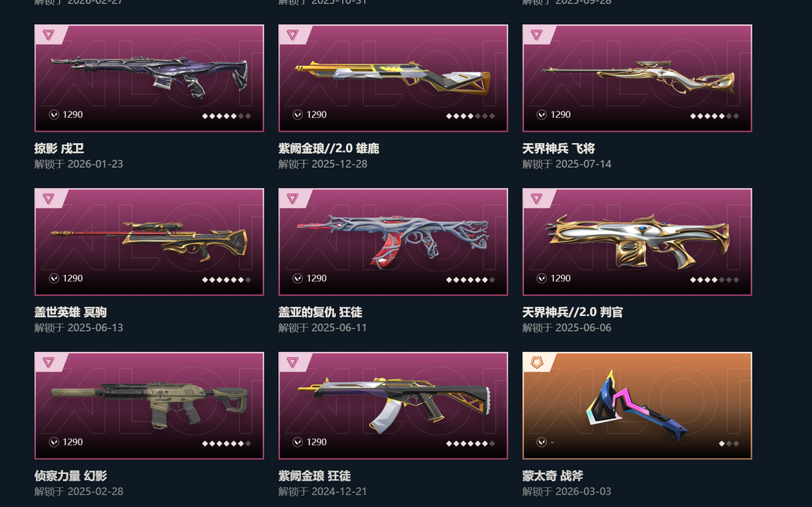Viewport: 812px width, 507px height.
Task: Click the tier badge icon on 天界神兵//2.0 判官 card
Action: tap(537, 199)
